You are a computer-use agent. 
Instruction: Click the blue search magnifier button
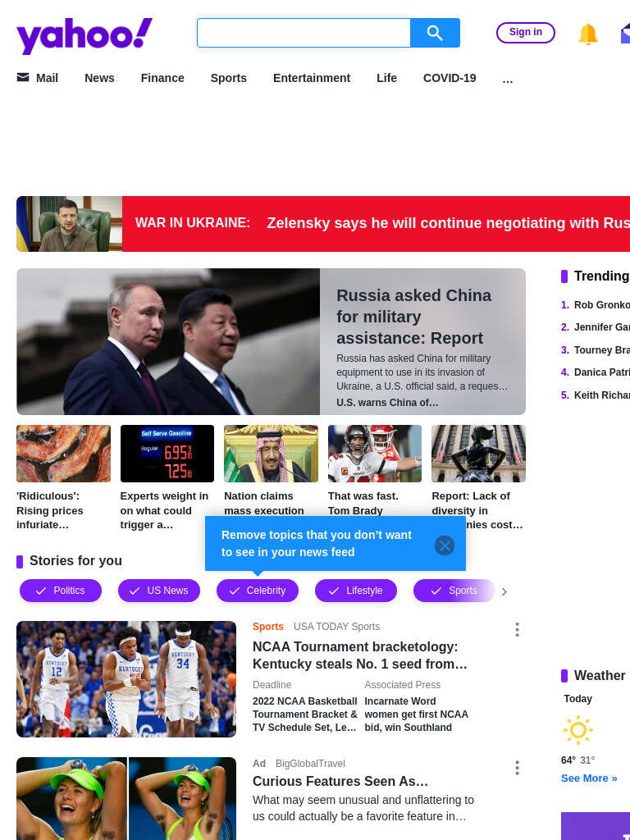(x=435, y=33)
